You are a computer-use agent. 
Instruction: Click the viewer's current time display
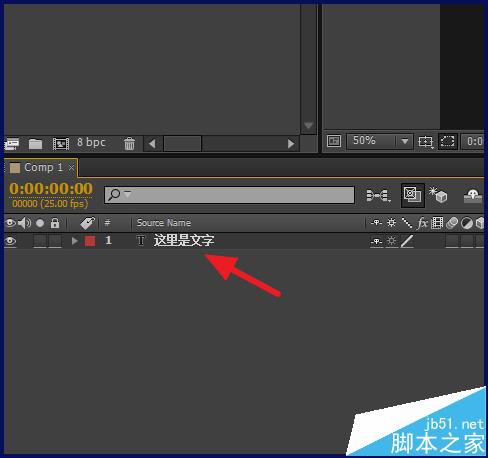[x=473, y=141]
